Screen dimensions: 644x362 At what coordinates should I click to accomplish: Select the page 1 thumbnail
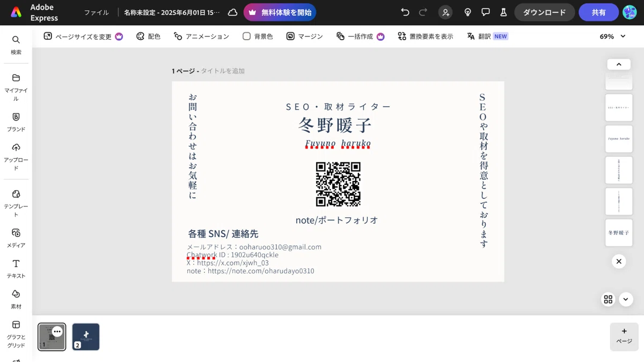[52, 337]
